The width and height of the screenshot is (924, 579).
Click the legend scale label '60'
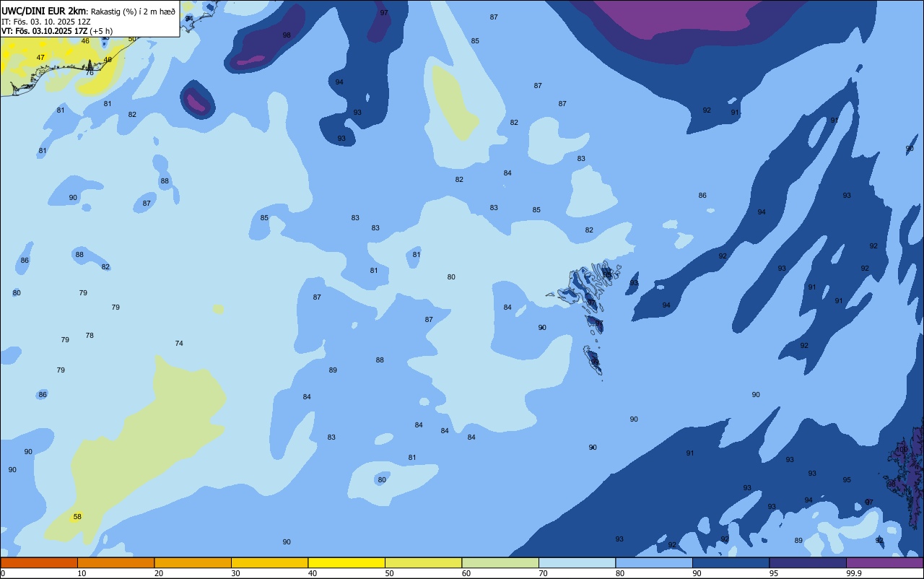[x=466, y=573]
